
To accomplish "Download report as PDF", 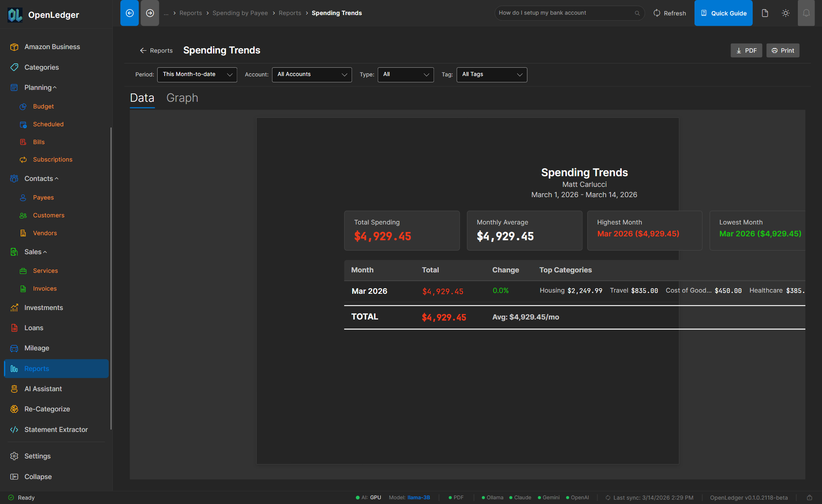I will [746, 51].
